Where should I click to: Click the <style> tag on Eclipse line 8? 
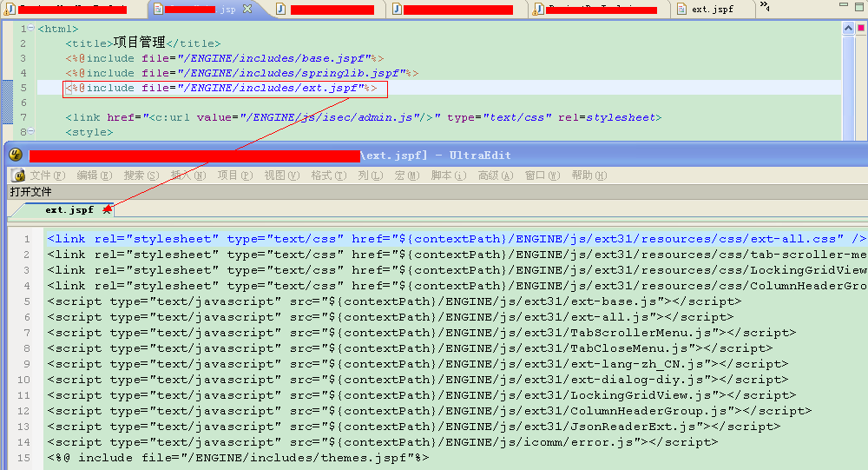[x=89, y=132]
